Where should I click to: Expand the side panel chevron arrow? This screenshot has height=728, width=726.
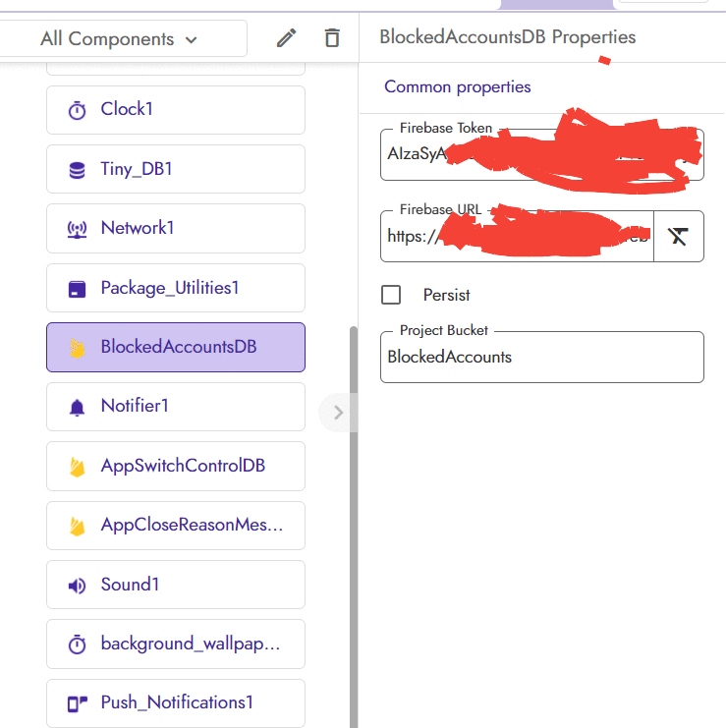pyautogui.click(x=338, y=413)
